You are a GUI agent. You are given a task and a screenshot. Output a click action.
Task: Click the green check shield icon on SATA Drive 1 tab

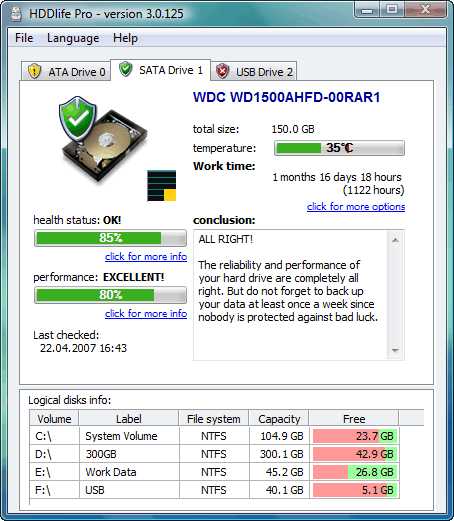click(125, 69)
